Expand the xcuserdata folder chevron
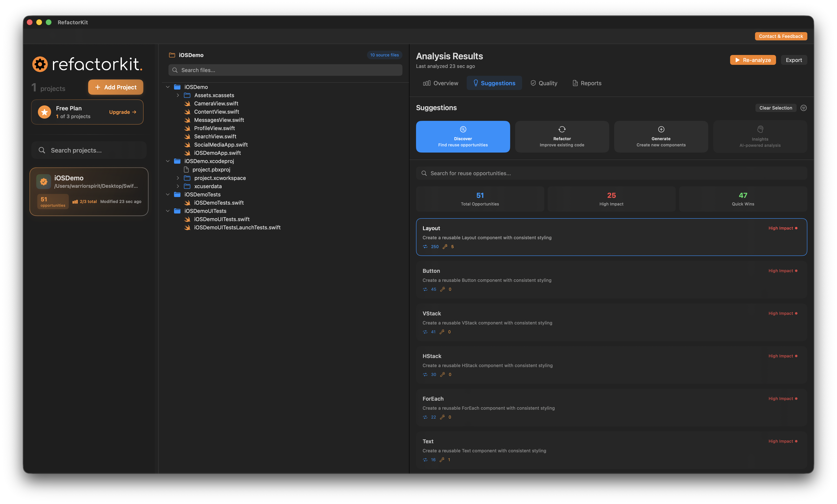The width and height of the screenshot is (837, 504). pyautogui.click(x=178, y=186)
